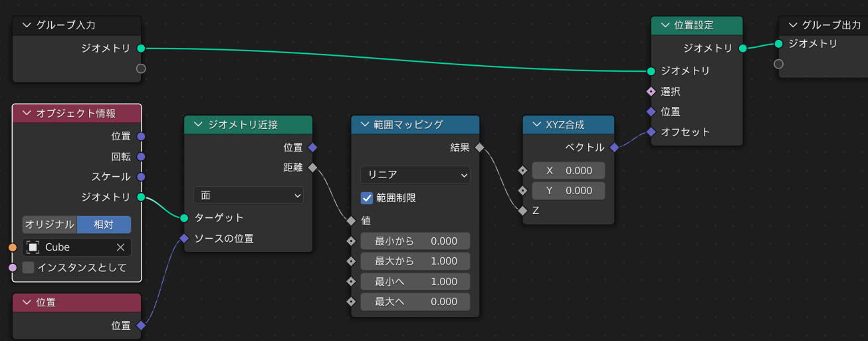The image size is (868, 341).
Task: Click the 回転 output socket
Action: 141,157
